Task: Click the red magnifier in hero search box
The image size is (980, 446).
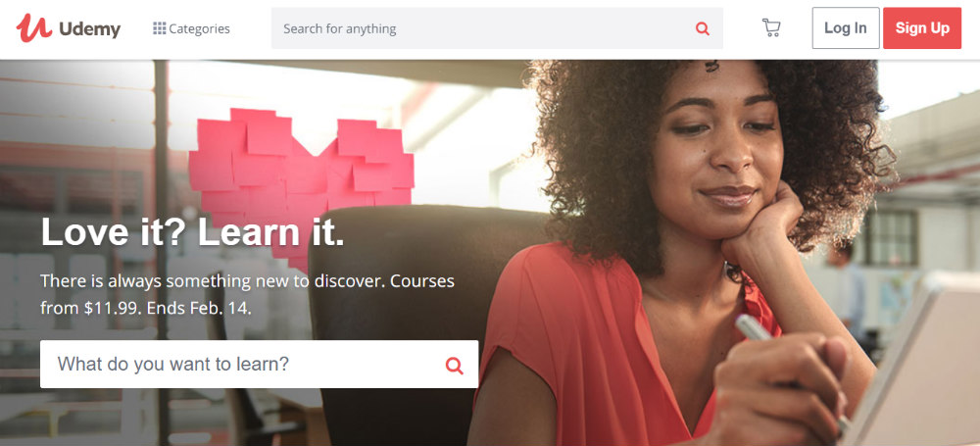Action: click(x=455, y=366)
